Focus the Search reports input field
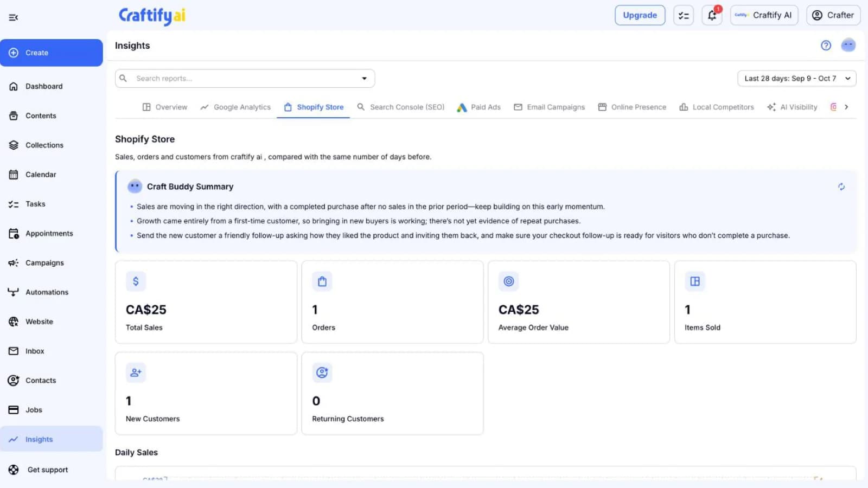Viewport: 868px width, 488px height. coord(245,79)
